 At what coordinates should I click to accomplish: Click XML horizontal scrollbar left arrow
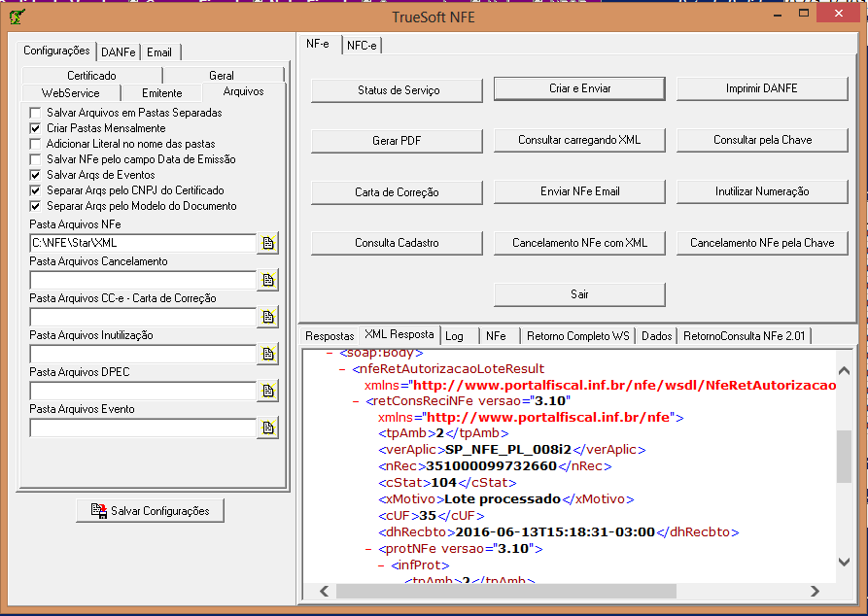pos(325,592)
